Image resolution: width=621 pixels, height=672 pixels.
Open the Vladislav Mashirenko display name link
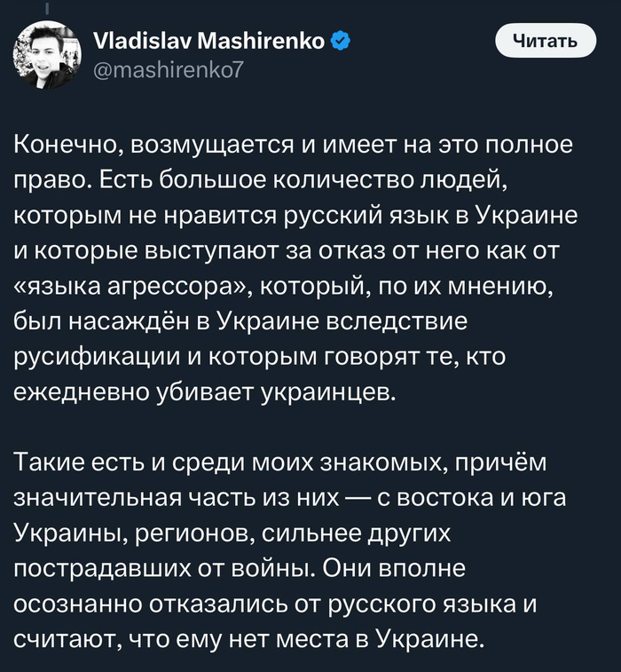208,40
